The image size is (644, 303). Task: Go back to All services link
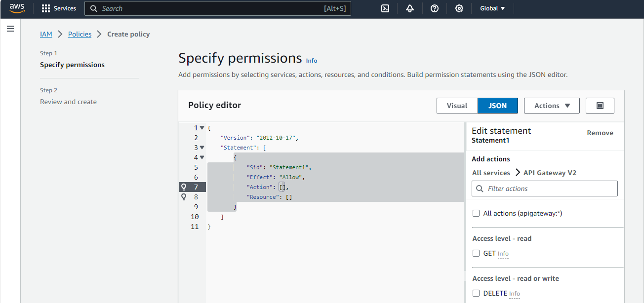[491, 173]
